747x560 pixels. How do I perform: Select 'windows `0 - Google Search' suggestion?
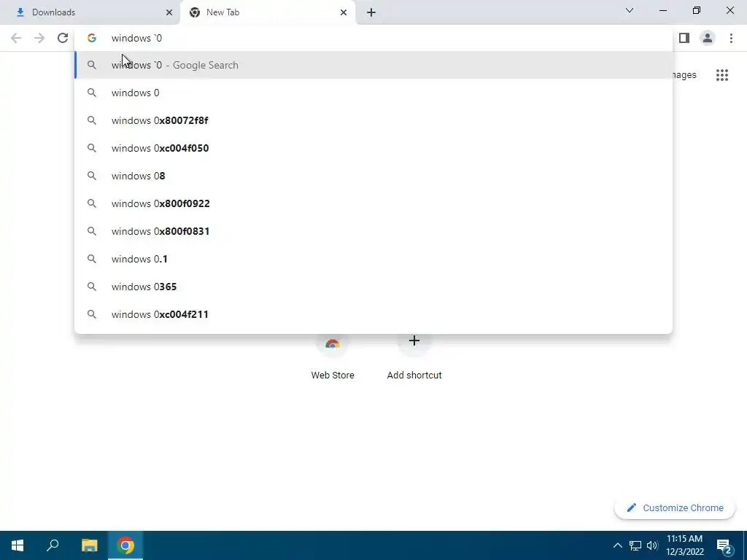(373, 65)
